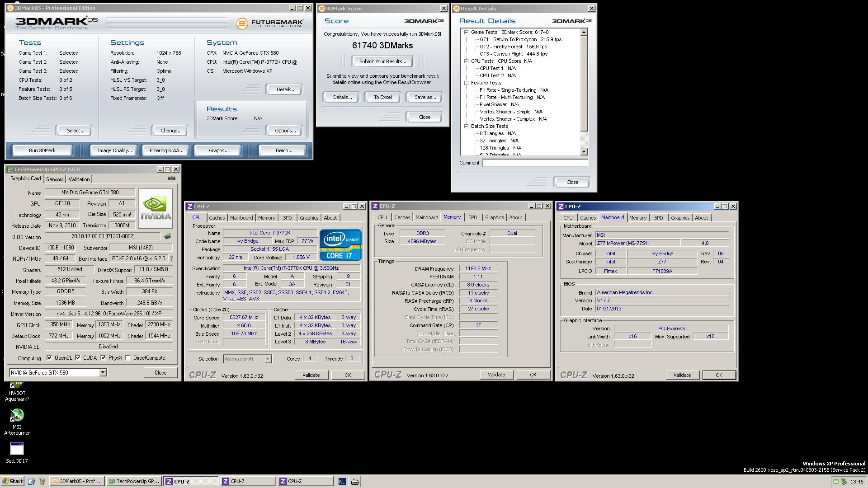
Task: Switch to the Sensors tab in GPU-Z
Action: pos(55,179)
